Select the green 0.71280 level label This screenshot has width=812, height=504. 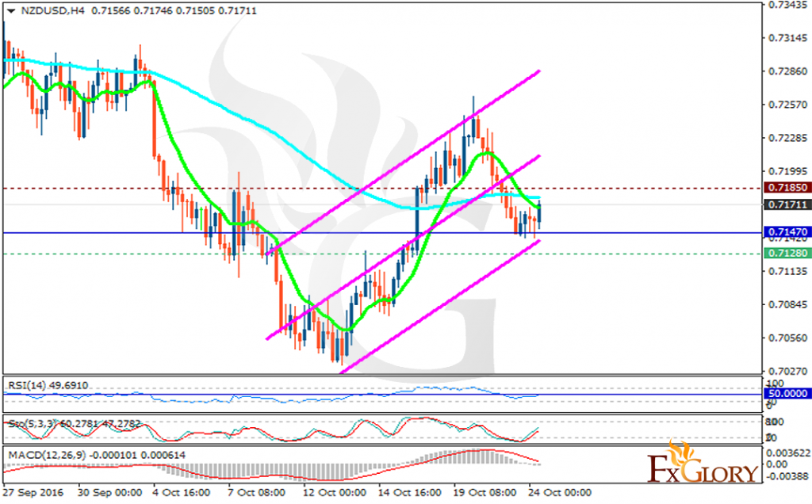pos(787,253)
